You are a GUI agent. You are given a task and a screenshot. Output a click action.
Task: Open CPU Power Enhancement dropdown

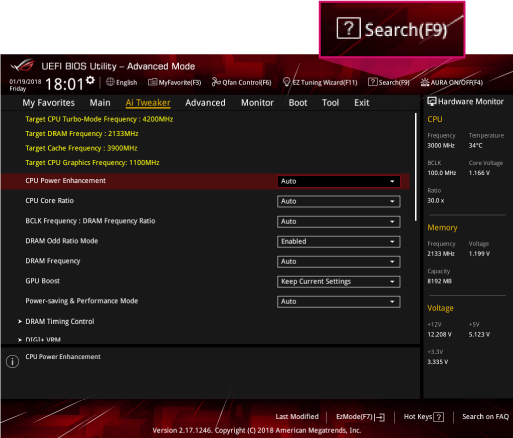coord(339,181)
